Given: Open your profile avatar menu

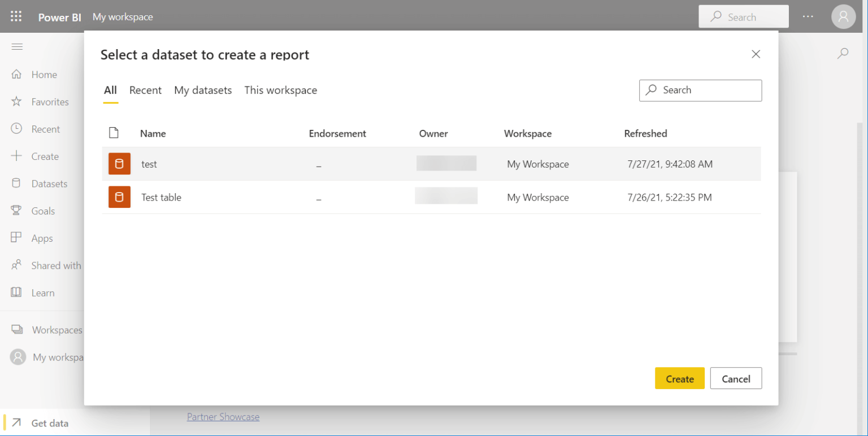Looking at the screenshot, I should point(843,16).
